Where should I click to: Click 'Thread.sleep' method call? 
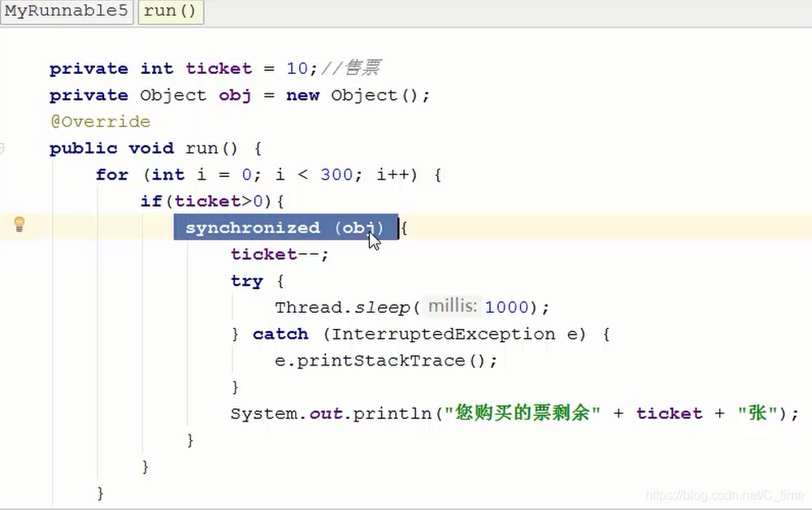342,307
